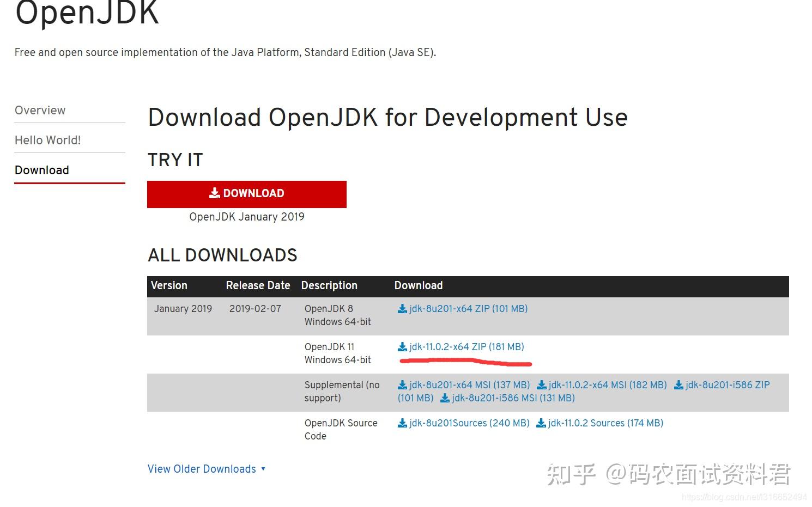Select the Download navigation item
Screen dimensions: 812x507
tap(41, 170)
